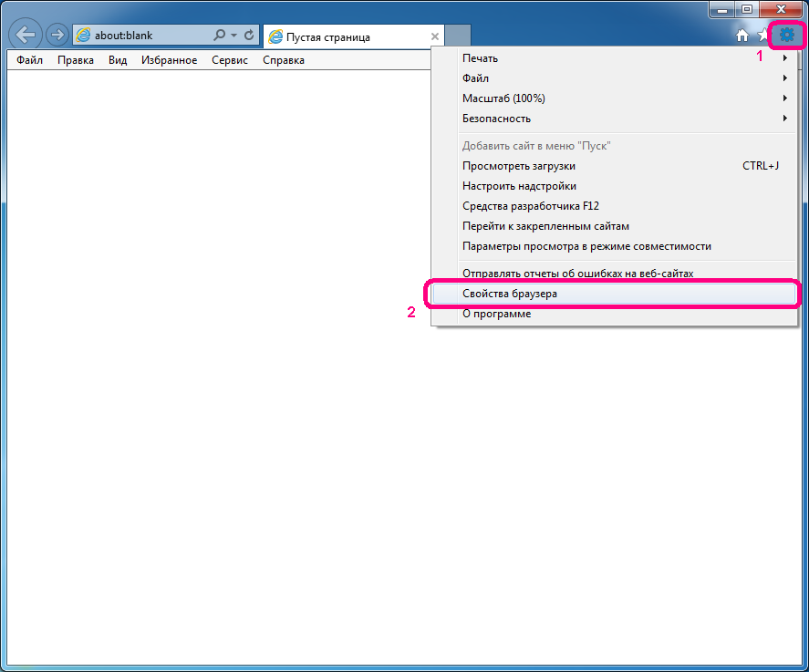This screenshot has height=672, width=809.
Task: Select 'Свойства браузера' menu entry
Action: pos(509,294)
